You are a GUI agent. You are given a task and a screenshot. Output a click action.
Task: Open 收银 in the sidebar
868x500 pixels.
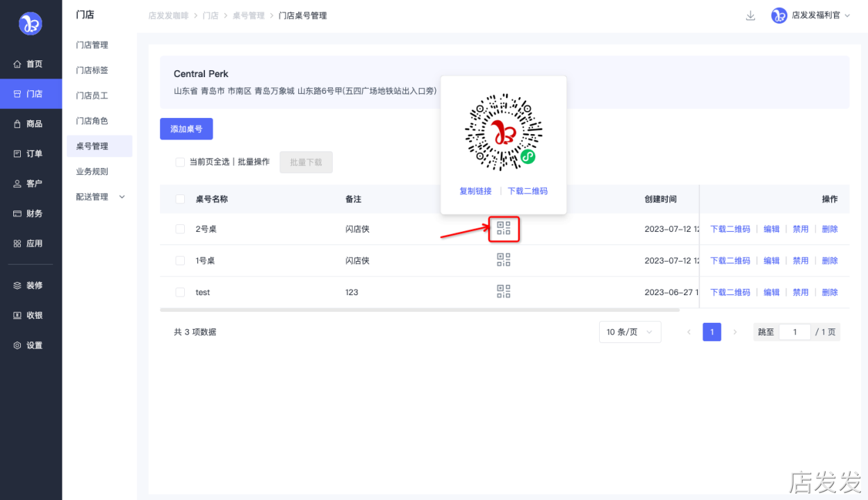click(31, 315)
